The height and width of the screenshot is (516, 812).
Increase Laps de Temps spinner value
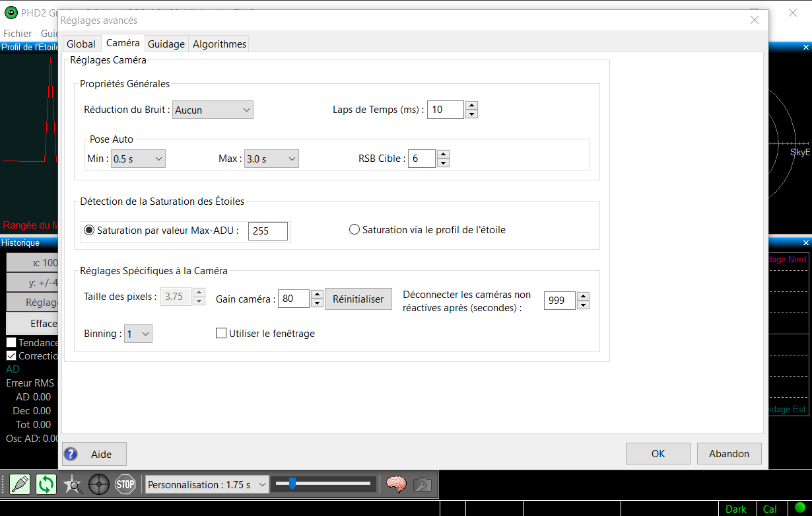[471, 105]
